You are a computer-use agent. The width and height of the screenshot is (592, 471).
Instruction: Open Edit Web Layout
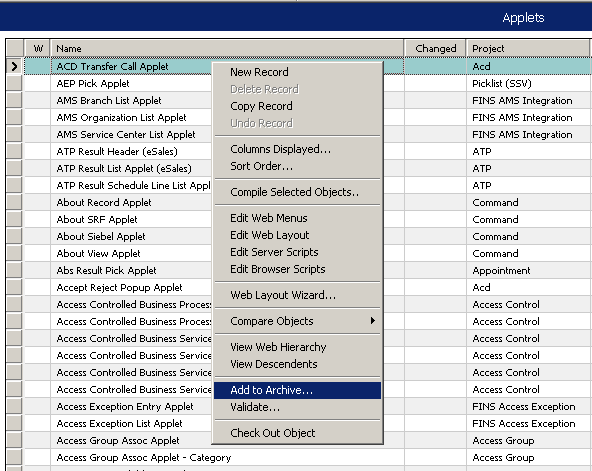[298, 235]
